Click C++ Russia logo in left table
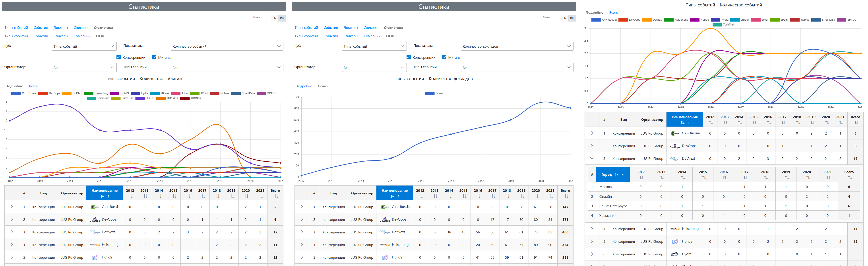Screen dimensions: 868x266 tap(95, 207)
